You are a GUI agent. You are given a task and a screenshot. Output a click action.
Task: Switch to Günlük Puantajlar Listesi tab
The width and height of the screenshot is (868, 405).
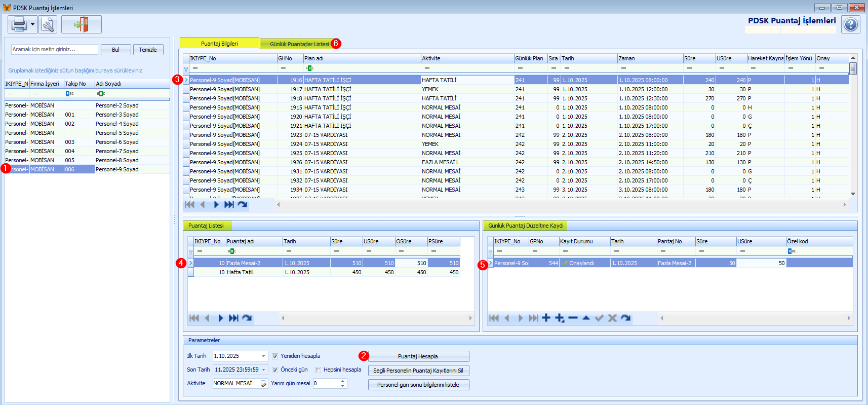pos(299,44)
